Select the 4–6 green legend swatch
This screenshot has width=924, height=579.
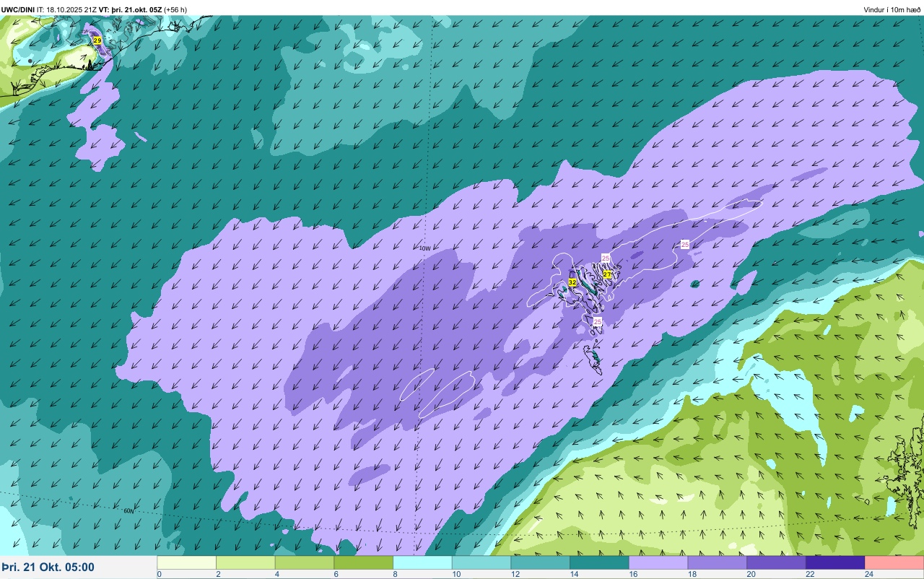305,563
